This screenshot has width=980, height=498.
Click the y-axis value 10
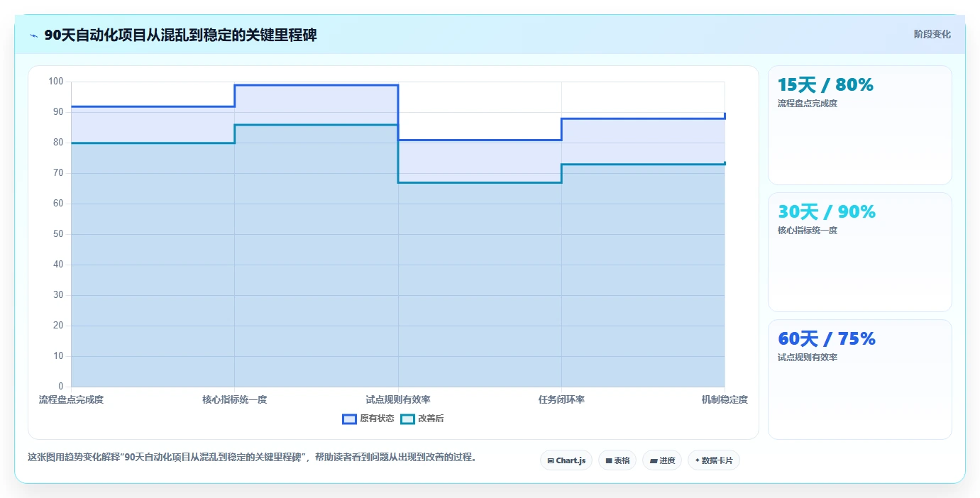57,356
